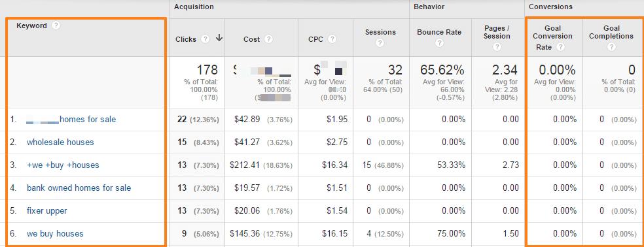
Task: Click the 2.73 pages per session cell
Action: click(510, 165)
